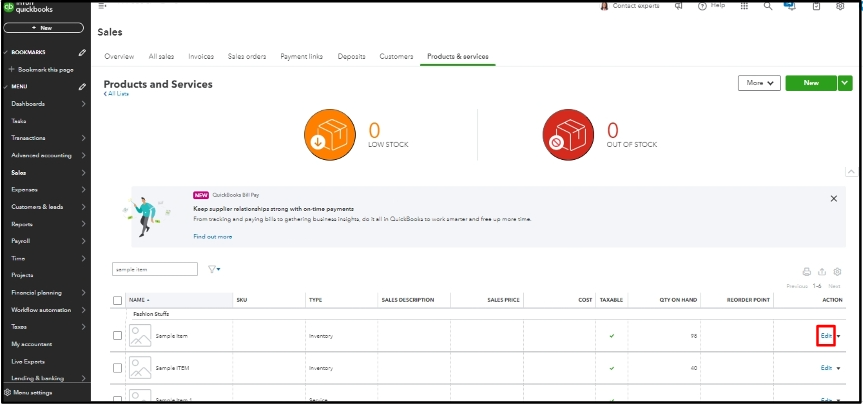Switch to the Customers tab
This screenshot has width=863, height=404.
pyautogui.click(x=396, y=56)
